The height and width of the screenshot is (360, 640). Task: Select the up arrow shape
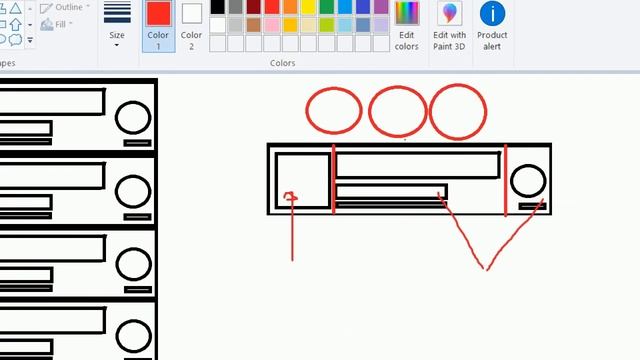16,24
